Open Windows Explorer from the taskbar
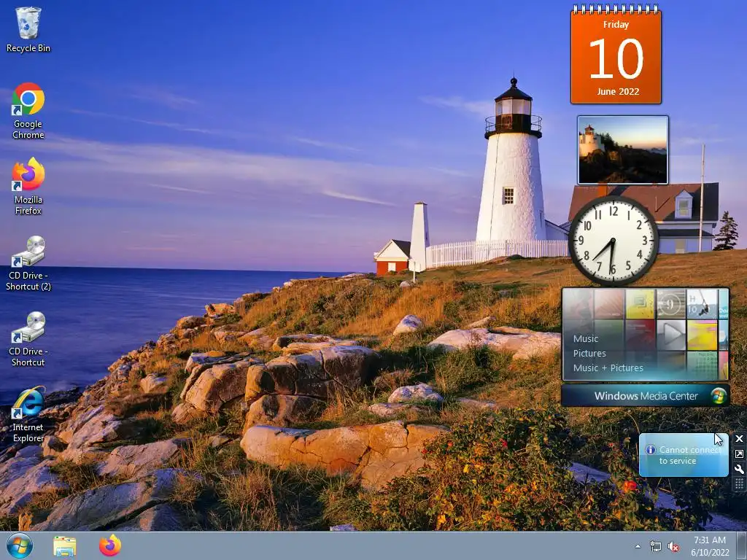The image size is (747, 560). click(x=65, y=546)
